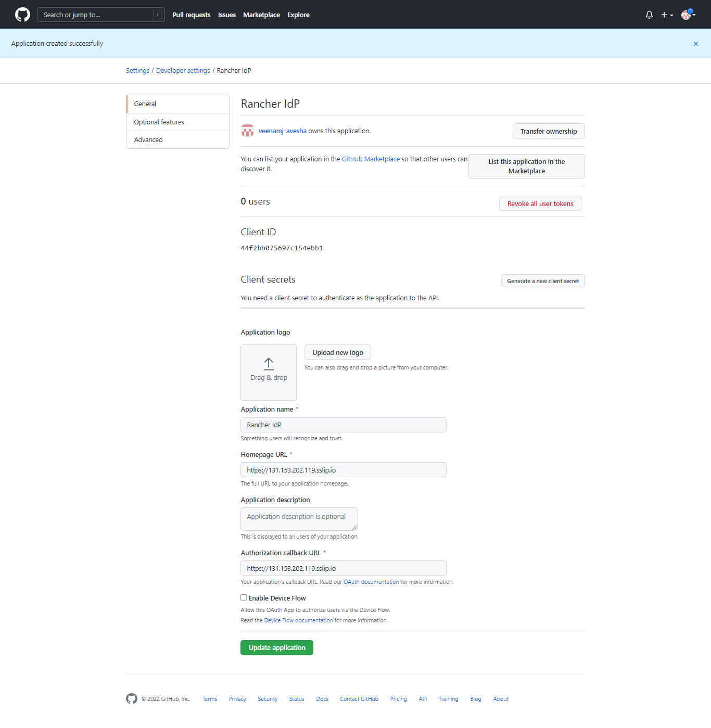Click the Terms footer link
The image size is (711, 728).
pyautogui.click(x=210, y=699)
